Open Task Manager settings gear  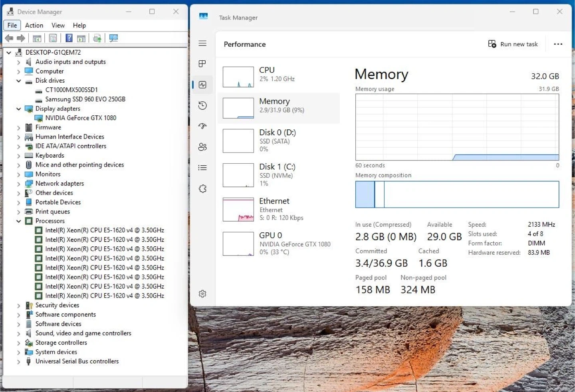(202, 294)
